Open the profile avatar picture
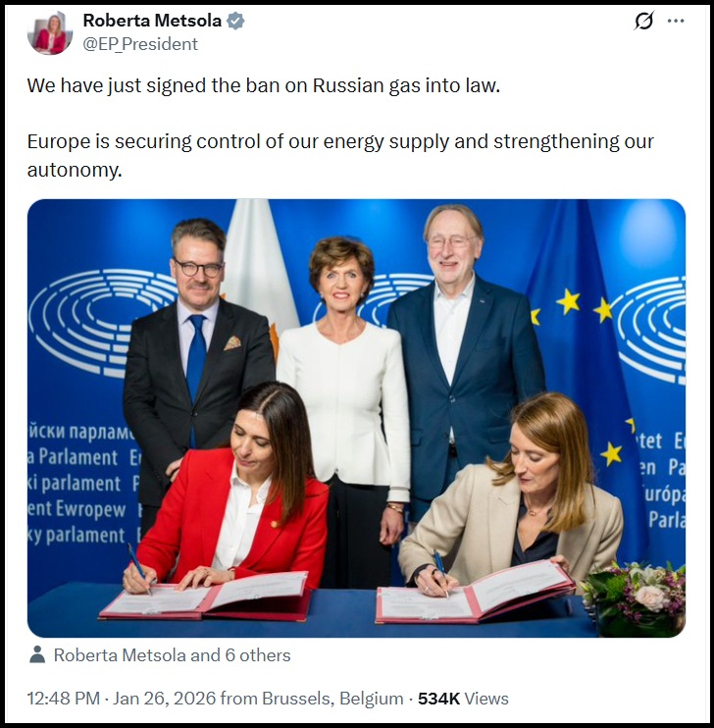714x728 pixels. point(50,32)
